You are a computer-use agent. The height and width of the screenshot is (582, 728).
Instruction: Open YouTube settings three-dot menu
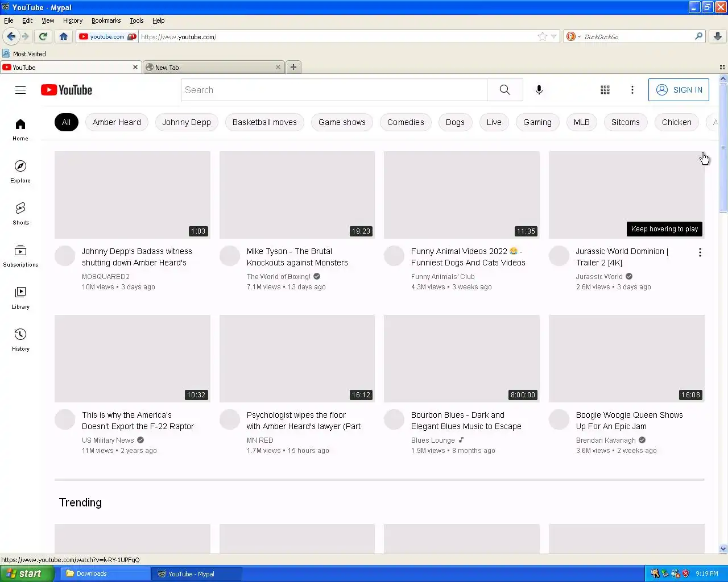(x=632, y=90)
